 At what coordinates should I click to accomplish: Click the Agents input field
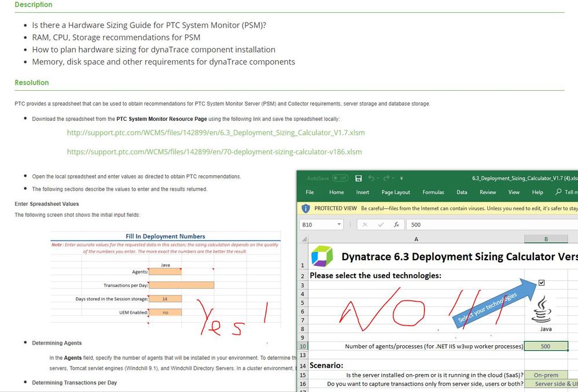[x=165, y=272]
